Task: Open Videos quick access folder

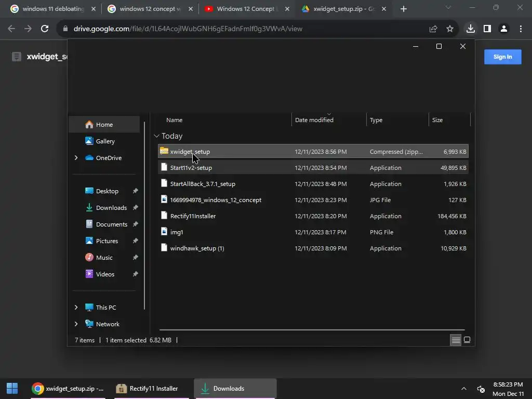Action: coord(105,274)
